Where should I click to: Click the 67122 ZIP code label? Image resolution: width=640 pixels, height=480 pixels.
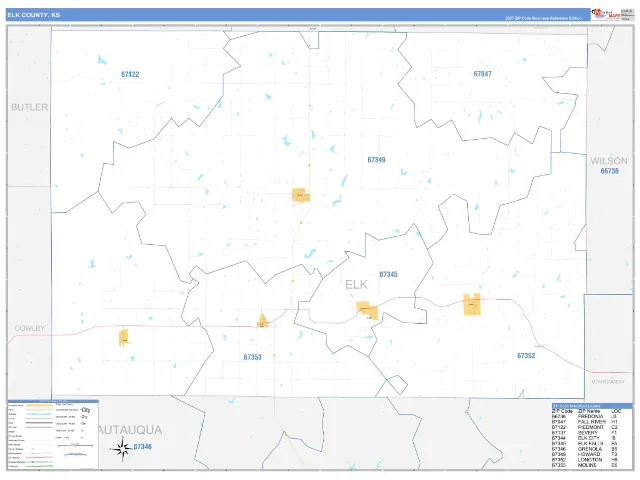[130, 74]
